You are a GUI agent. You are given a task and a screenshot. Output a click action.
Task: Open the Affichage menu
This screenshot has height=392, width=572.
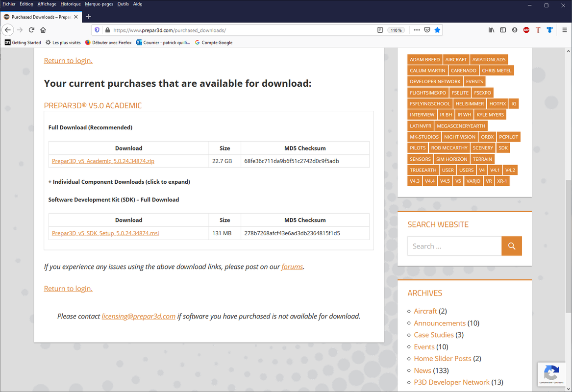click(47, 4)
